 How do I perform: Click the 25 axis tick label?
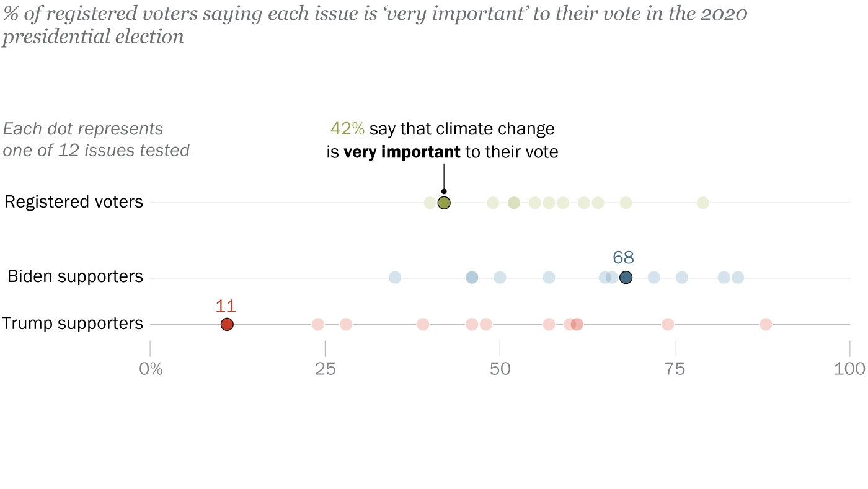[x=325, y=369]
